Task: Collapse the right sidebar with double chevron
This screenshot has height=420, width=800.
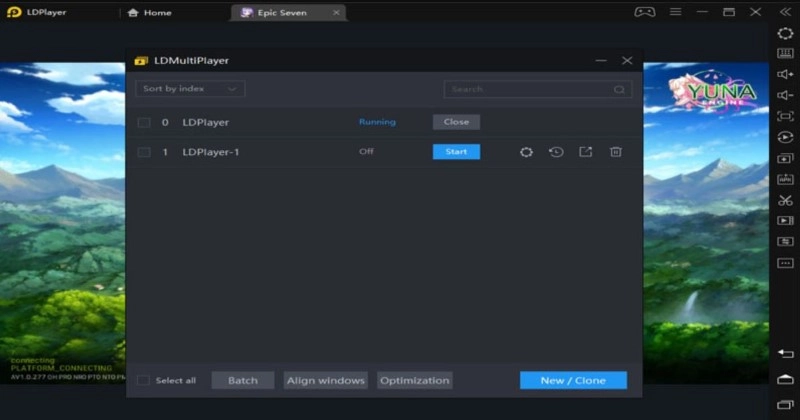Action: click(785, 12)
